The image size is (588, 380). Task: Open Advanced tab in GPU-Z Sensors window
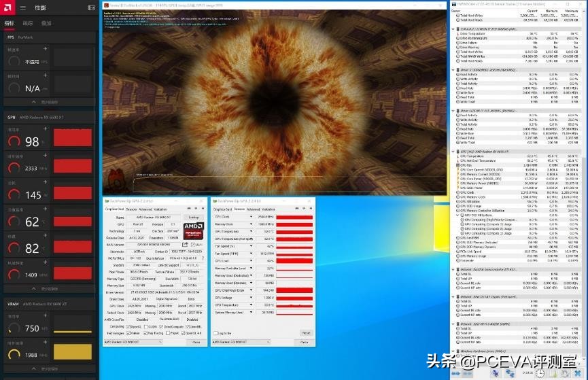(254, 209)
